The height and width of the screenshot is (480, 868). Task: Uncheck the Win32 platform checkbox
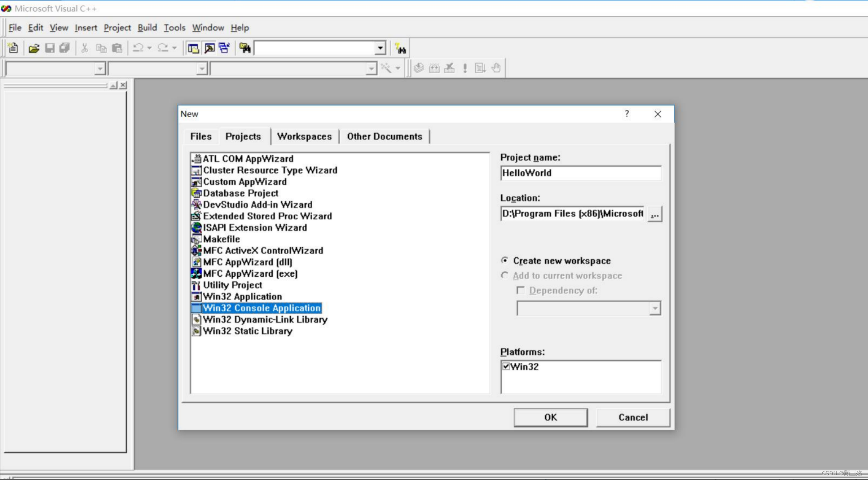[506, 366]
